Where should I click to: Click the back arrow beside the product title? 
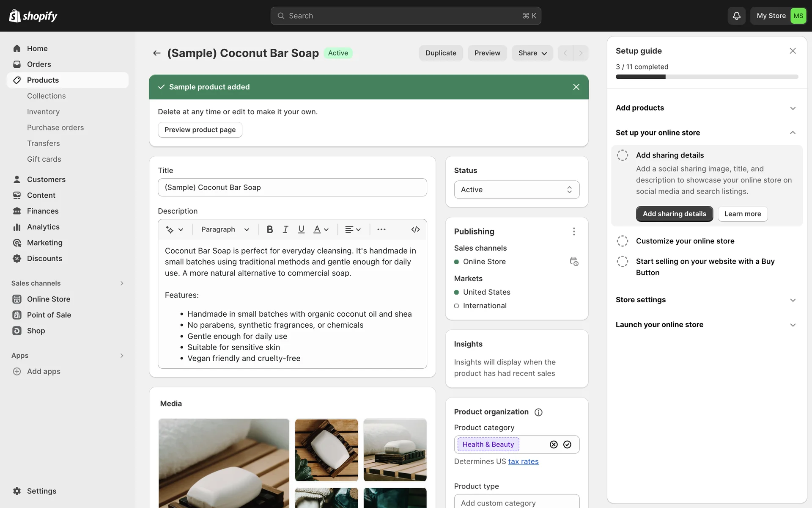pyautogui.click(x=156, y=53)
